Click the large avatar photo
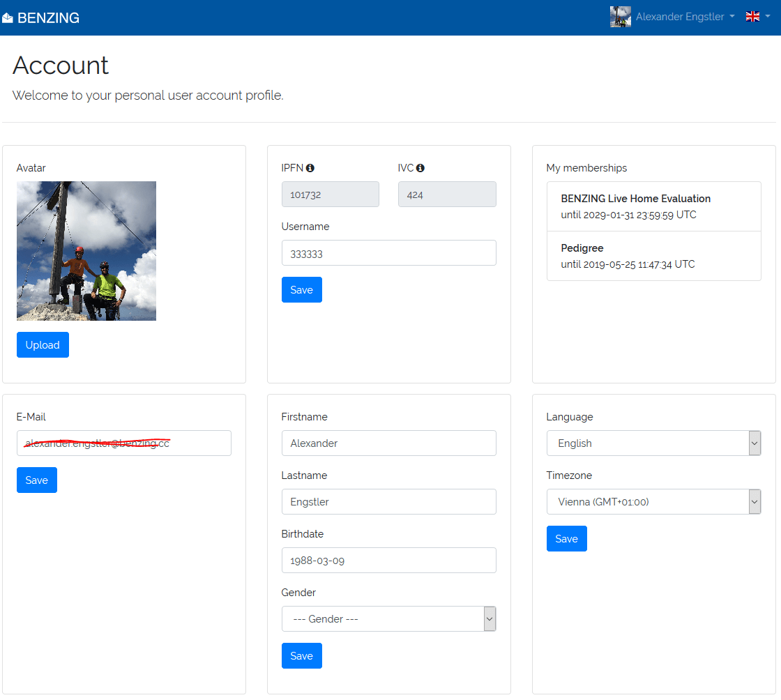The height and width of the screenshot is (700, 781). (86, 251)
